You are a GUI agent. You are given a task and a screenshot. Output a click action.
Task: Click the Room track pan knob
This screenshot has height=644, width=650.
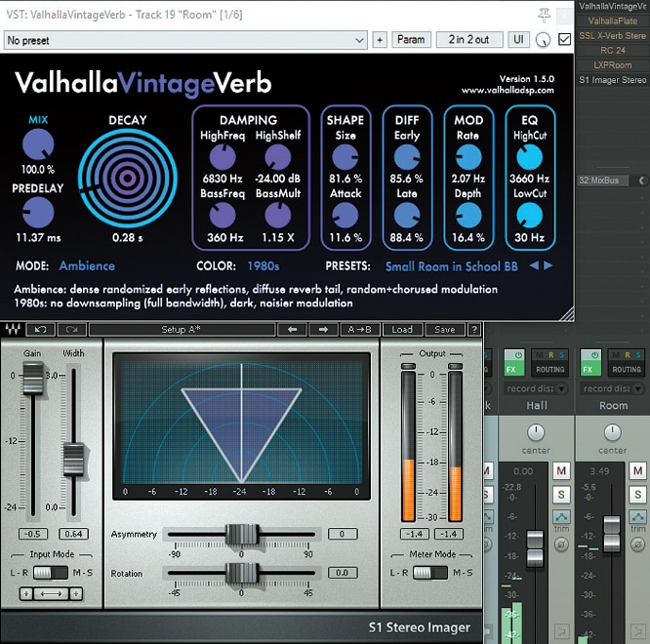tap(612, 432)
